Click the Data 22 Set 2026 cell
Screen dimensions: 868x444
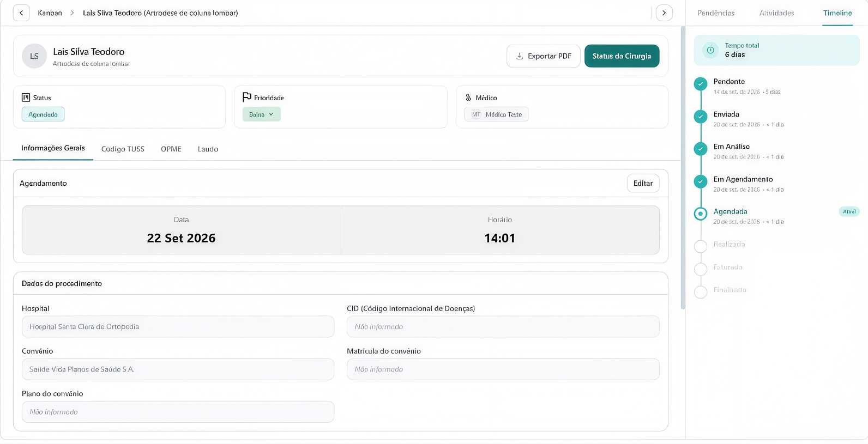tap(182, 230)
